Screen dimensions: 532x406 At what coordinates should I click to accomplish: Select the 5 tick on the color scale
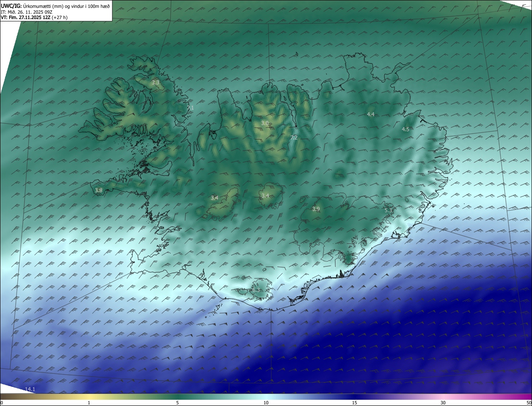(177, 403)
